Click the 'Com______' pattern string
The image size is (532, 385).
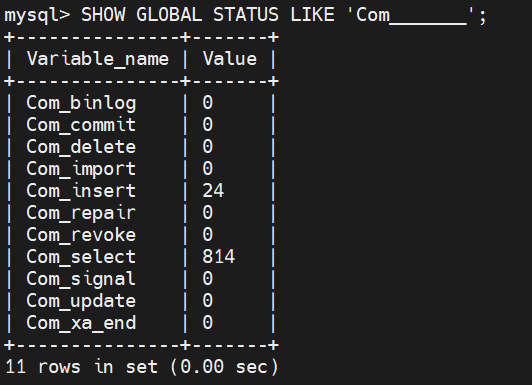(x=411, y=16)
